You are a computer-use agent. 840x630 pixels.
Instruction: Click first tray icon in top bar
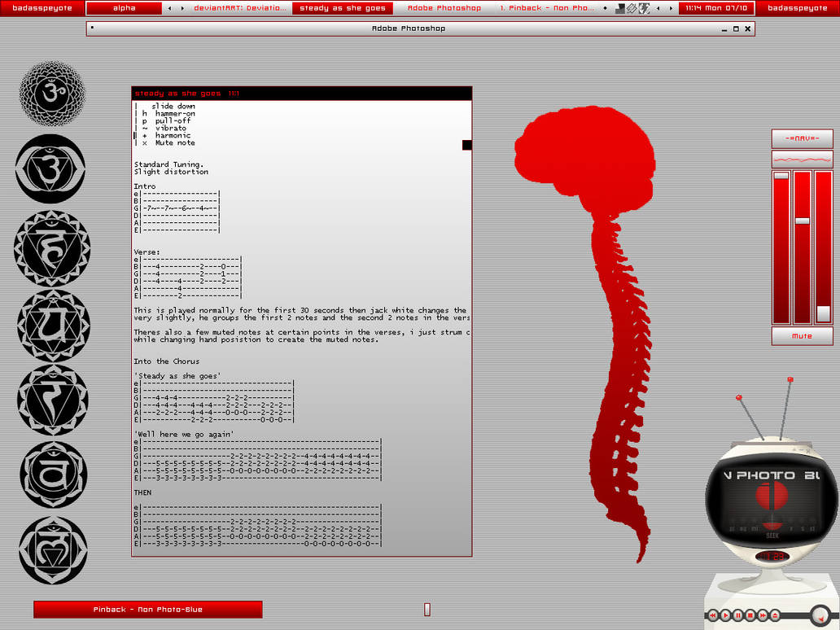(619, 9)
